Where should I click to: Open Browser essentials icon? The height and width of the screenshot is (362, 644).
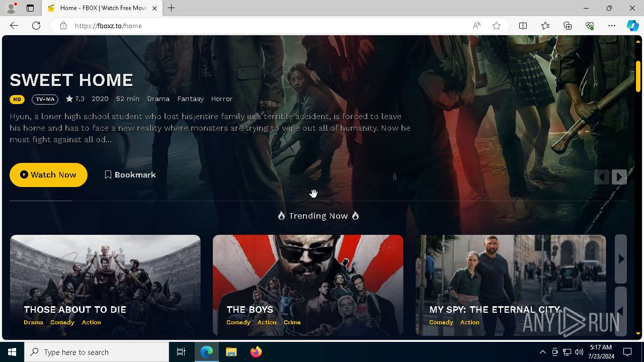coord(590,26)
